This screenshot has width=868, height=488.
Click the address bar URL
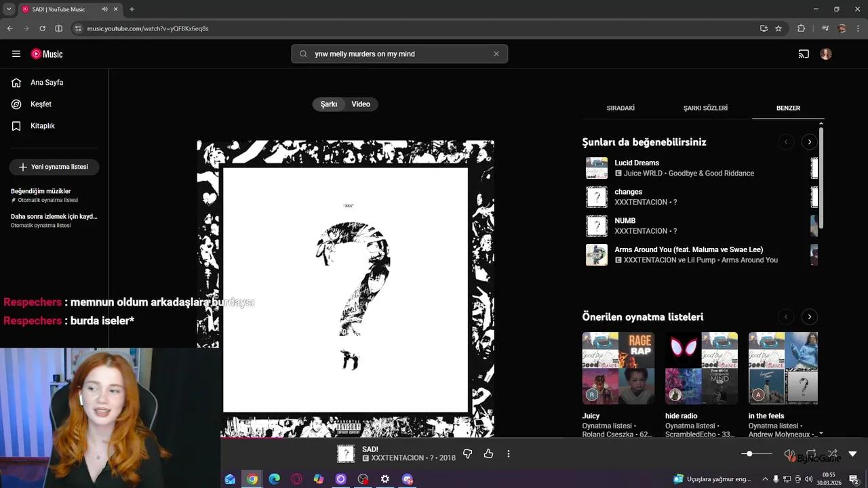click(148, 28)
